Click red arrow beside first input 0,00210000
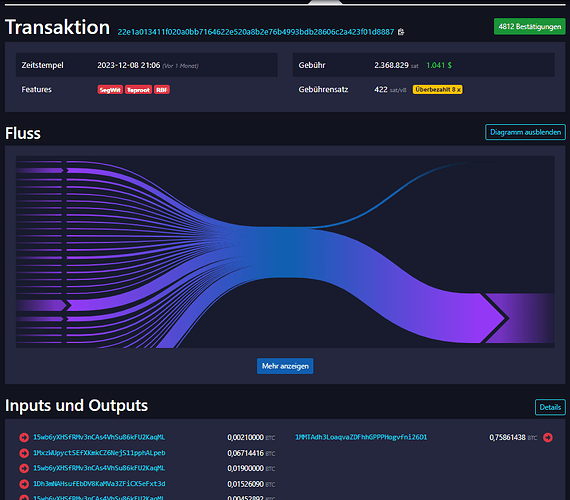This screenshot has height=500, width=570. click(x=24, y=437)
